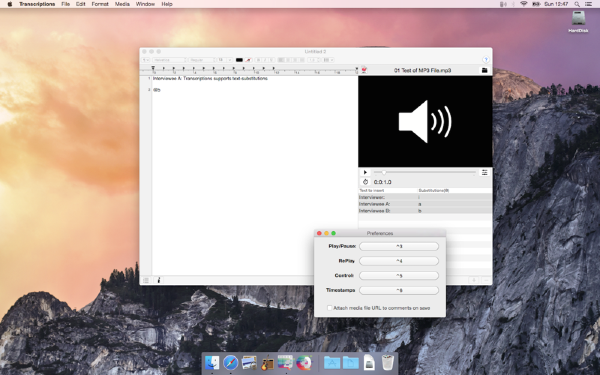Open Spotlight search in menu bar

click(x=577, y=4)
